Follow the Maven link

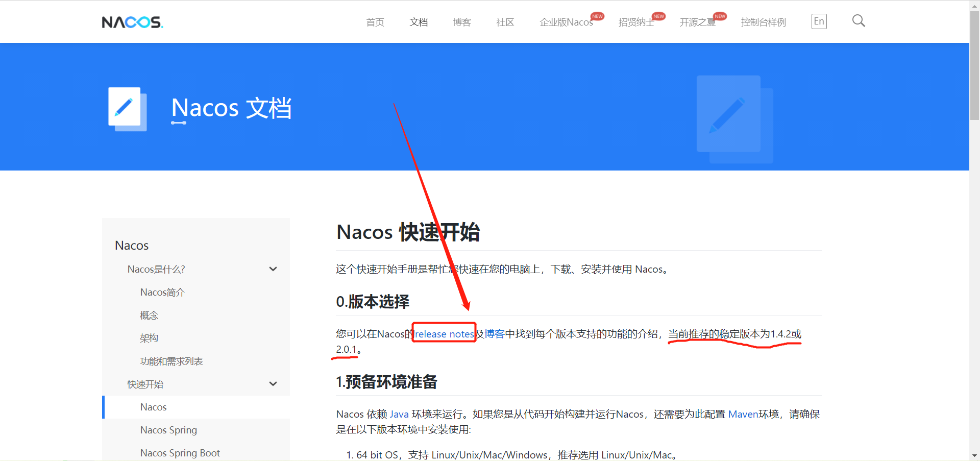click(x=743, y=414)
